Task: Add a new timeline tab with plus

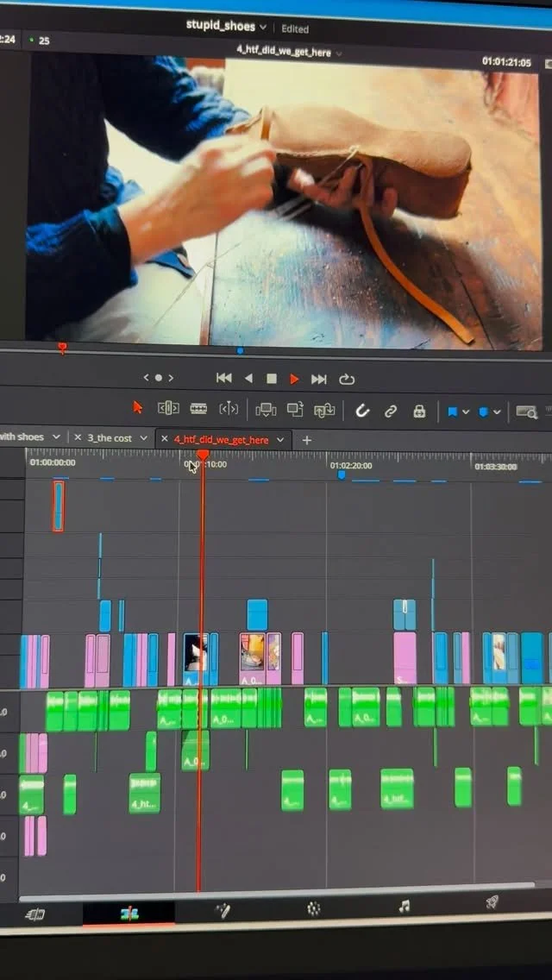Action: (x=306, y=440)
